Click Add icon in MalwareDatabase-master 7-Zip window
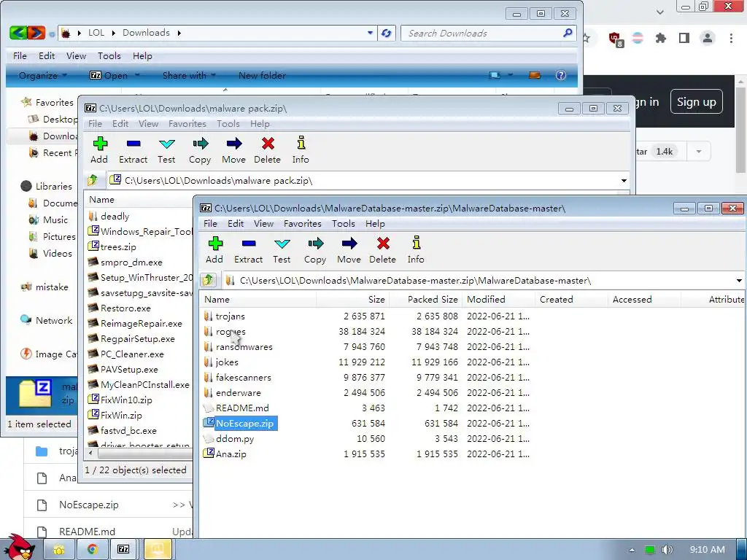 pyautogui.click(x=215, y=244)
